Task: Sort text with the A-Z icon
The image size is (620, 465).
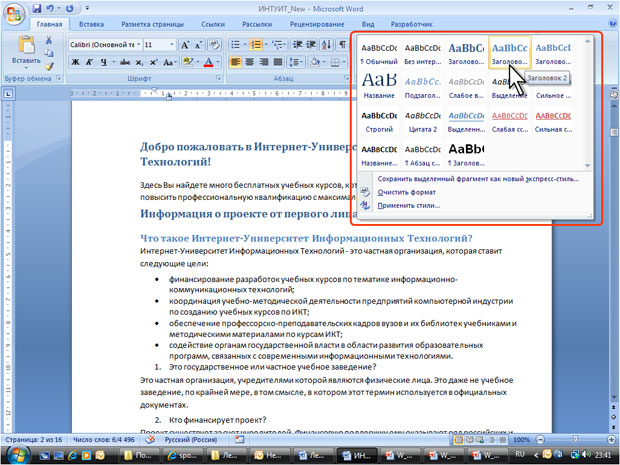Action: (327, 45)
